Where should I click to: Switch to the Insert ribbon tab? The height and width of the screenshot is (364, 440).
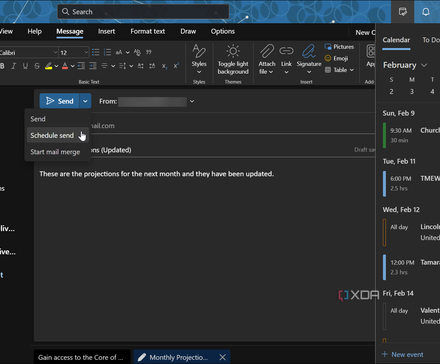[x=106, y=31]
